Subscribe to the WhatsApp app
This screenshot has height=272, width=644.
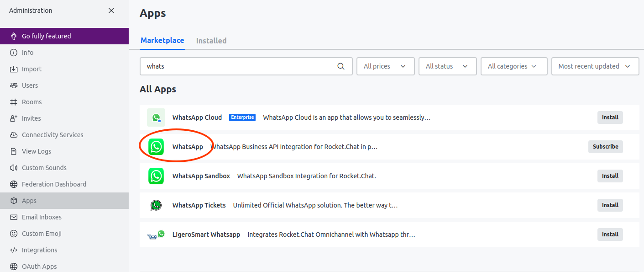(x=605, y=147)
